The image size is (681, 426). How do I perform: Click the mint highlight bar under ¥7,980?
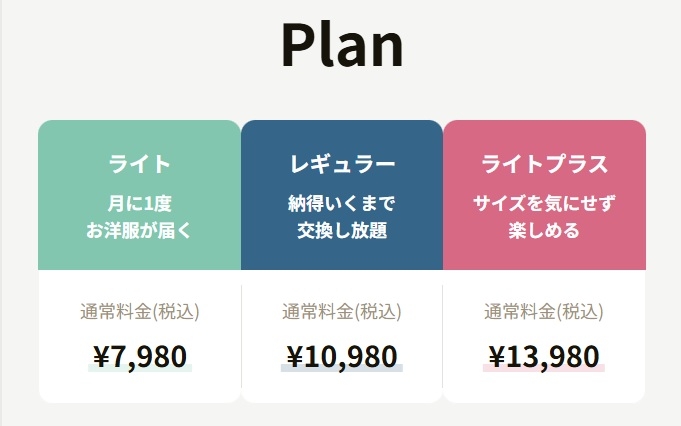pyautogui.click(x=140, y=369)
